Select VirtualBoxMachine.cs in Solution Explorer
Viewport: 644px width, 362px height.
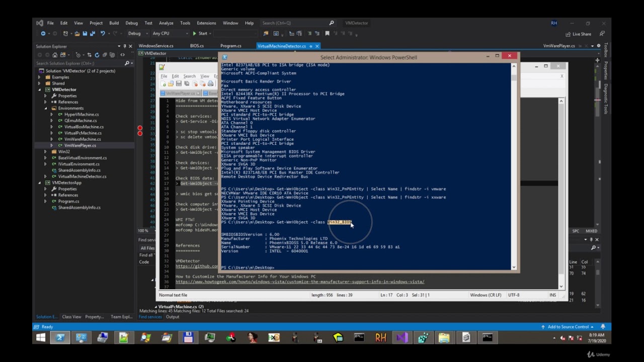pos(84,127)
